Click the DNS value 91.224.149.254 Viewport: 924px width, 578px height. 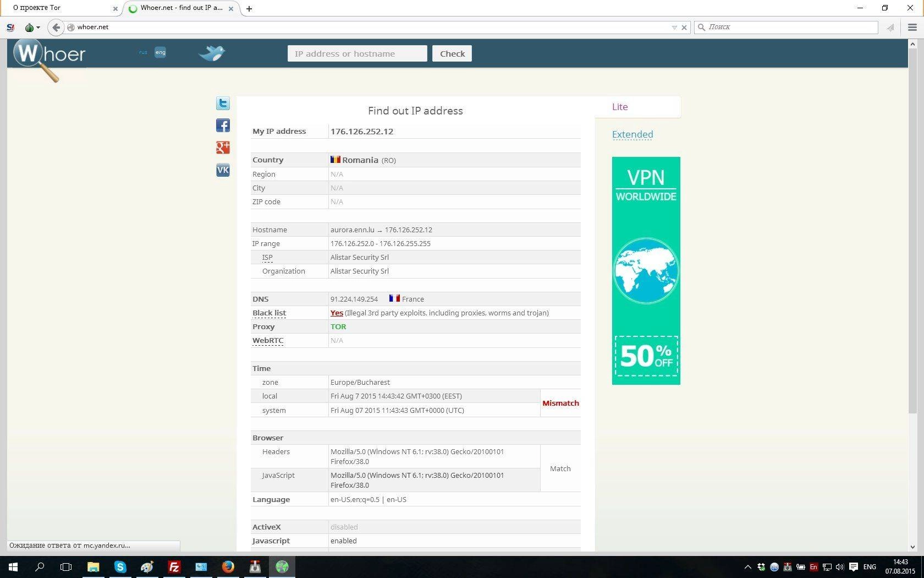[354, 299]
